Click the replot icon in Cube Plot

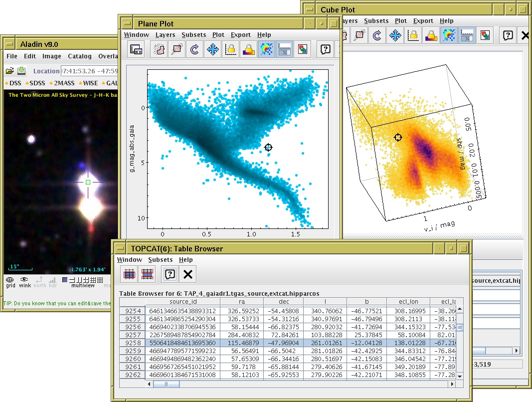[377, 35]
